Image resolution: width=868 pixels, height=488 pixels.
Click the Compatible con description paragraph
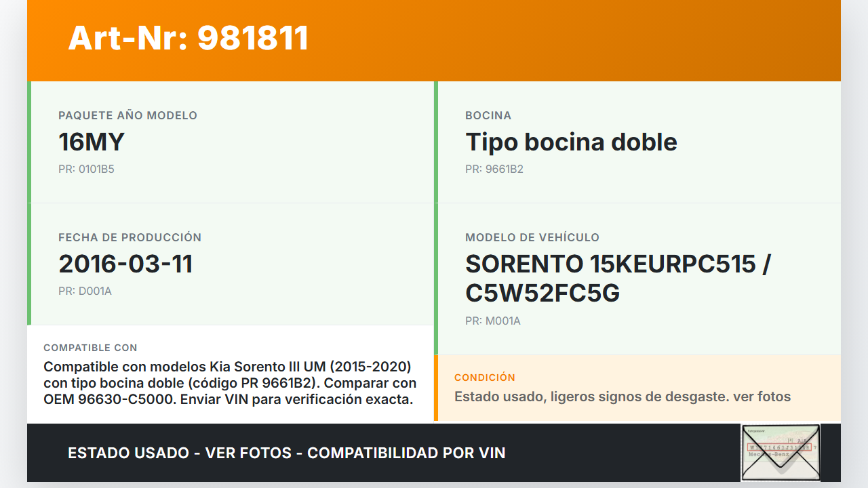[x=230, y=383]
